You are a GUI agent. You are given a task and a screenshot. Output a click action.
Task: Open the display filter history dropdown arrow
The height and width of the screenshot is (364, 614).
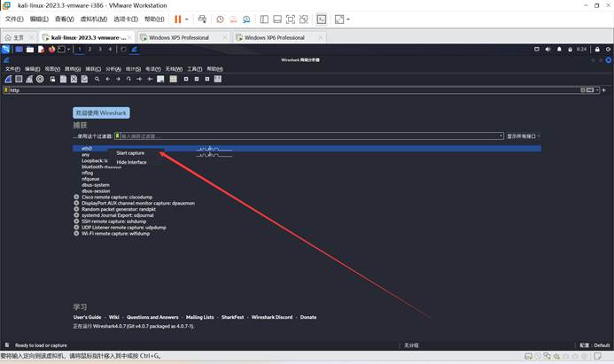point(597,90)
